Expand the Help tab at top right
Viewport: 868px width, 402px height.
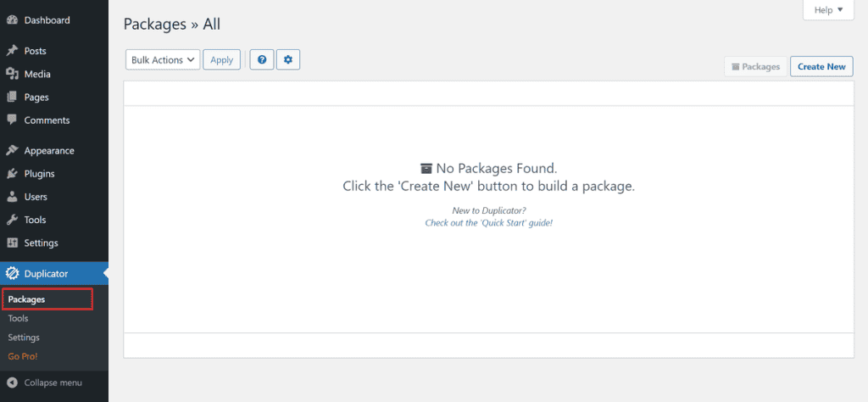(829, 10)
